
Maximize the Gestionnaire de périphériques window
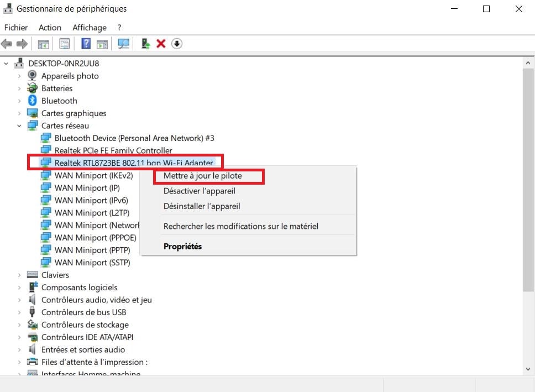pyautogui.click(x=486, y=9)
